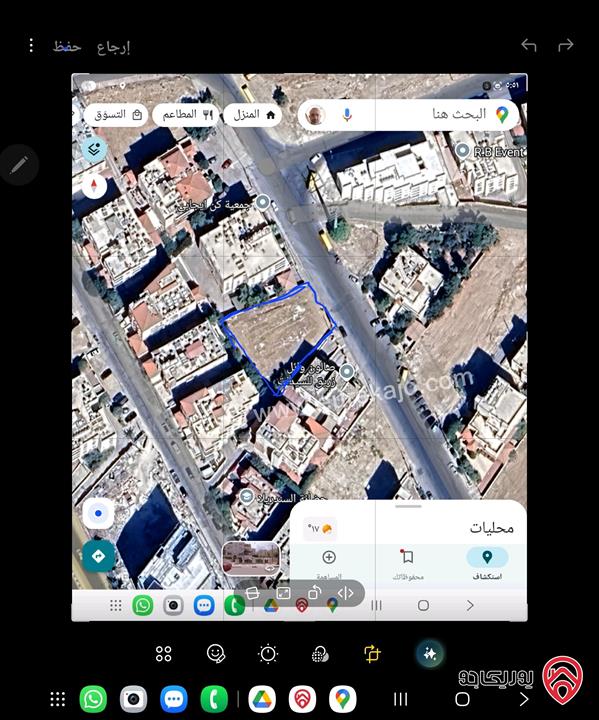599x720 pixels.
Task: Tap the R.B Event map pin
Action: click(462, 151)
